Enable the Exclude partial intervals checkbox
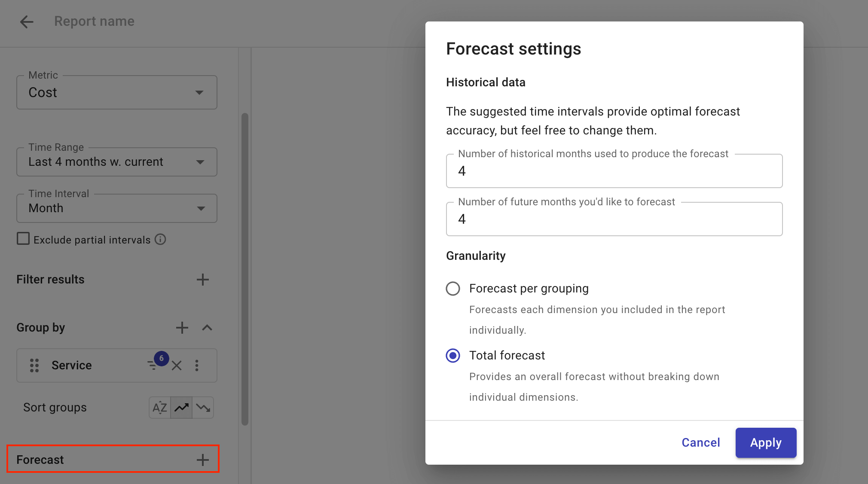Viewport: 868px width, 484px height. point(23,239)
